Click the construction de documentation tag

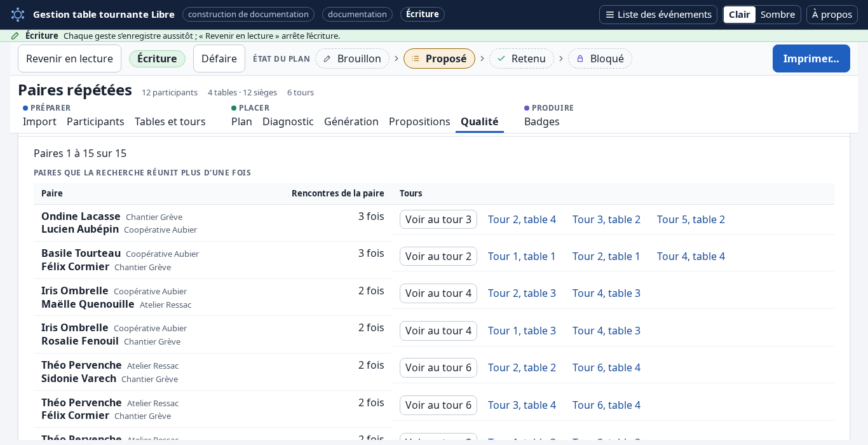pos(248,14)
